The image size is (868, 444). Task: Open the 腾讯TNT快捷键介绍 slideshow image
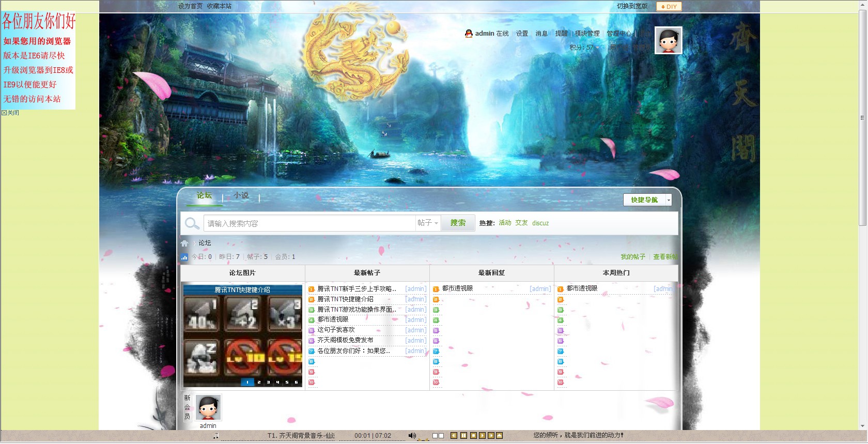tap(243, 335)
